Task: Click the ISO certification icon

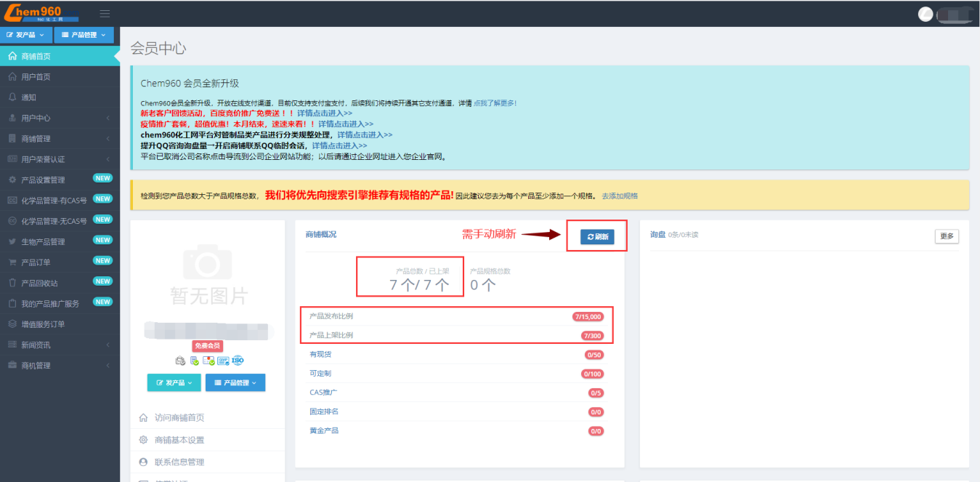Action: (238, 360)
